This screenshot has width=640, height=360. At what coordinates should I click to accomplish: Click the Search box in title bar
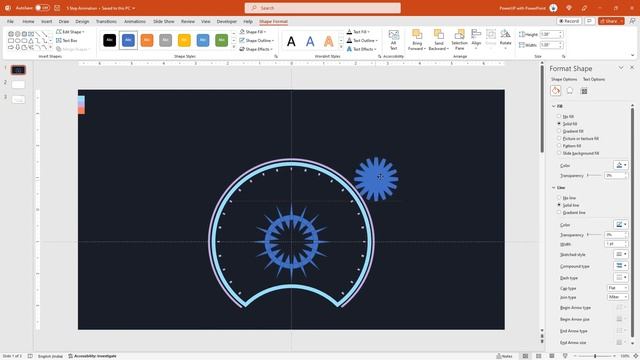322,8
